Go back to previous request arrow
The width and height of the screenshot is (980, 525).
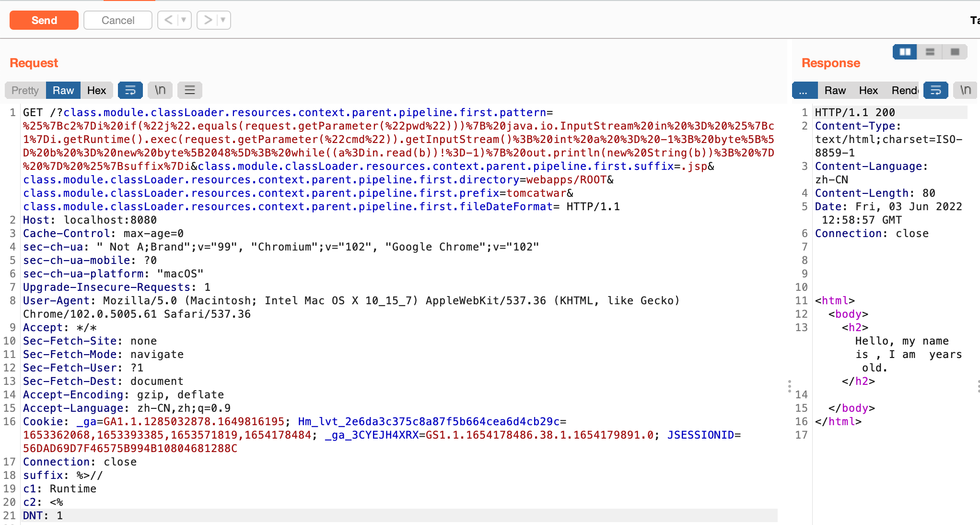pyautogui.click(x=168, y=20)
